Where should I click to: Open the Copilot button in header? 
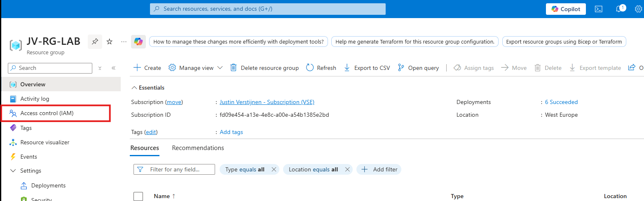(566, 9)
